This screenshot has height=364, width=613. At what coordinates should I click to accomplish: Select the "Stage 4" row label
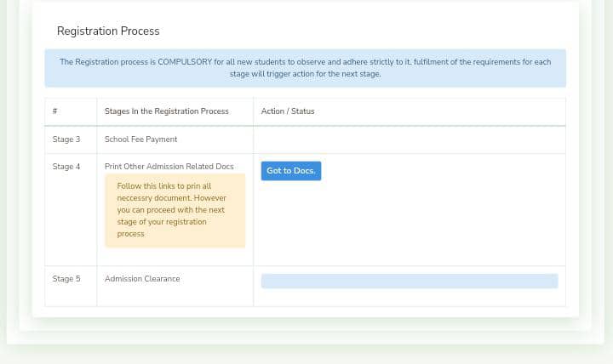coord(66,167)
